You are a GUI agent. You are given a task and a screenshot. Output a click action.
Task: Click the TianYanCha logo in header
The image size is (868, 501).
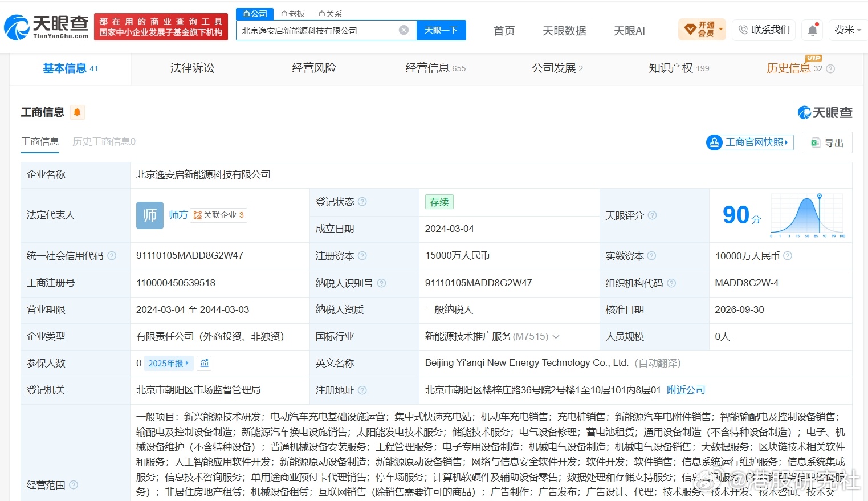pos(46,27)
